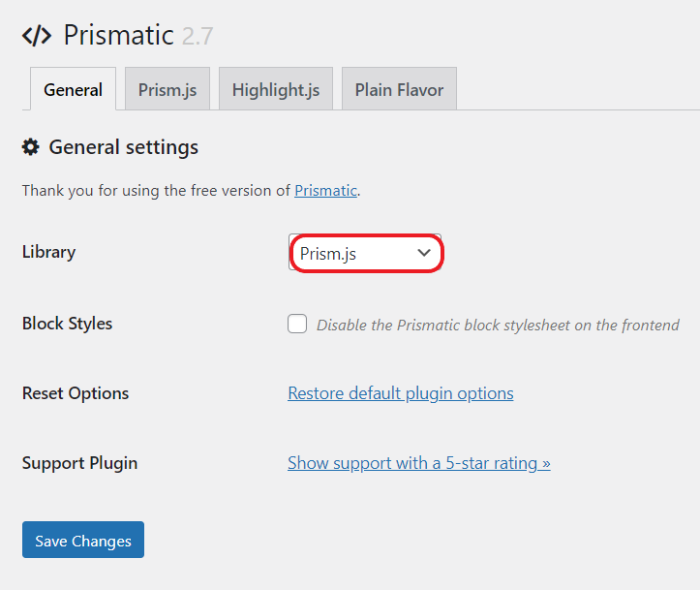
Task: Click the Library field label
Action: pyautogui.click(x=49, y=252)
